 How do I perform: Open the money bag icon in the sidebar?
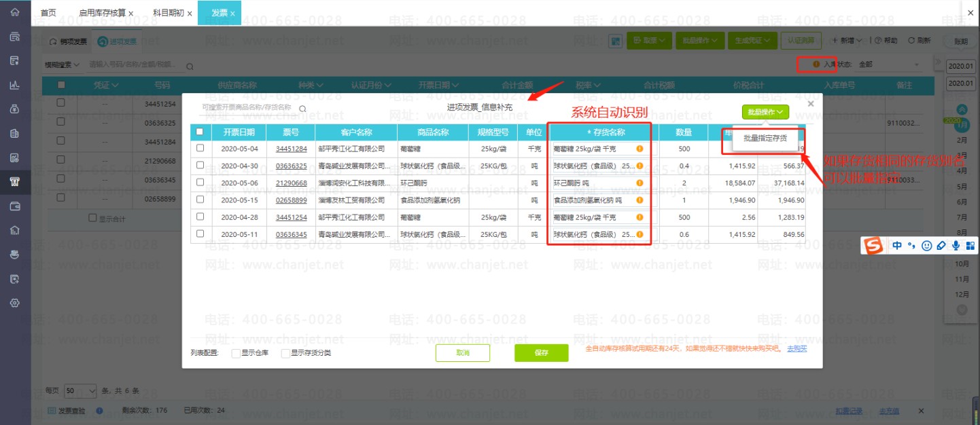coord(14,109)
